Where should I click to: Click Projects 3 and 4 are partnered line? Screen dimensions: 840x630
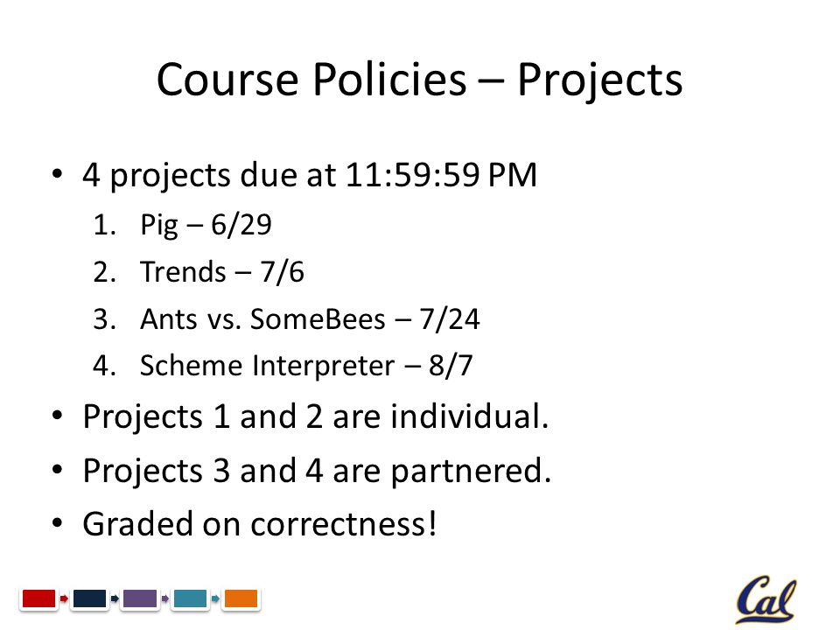[x=317, y=471]
